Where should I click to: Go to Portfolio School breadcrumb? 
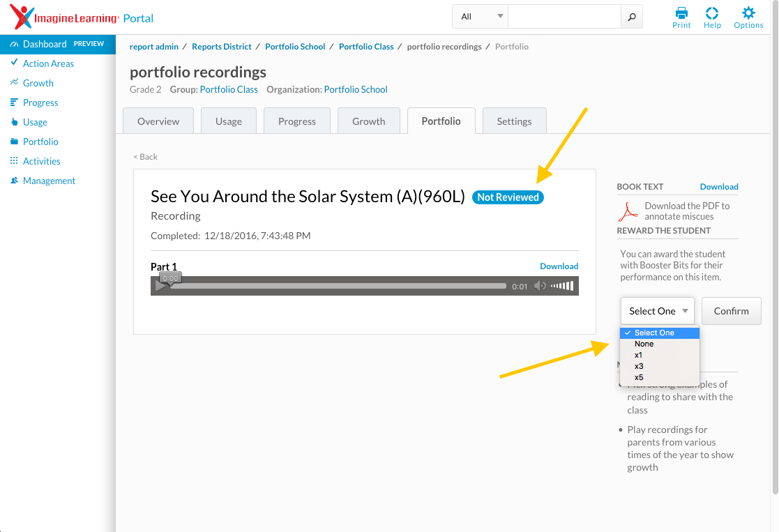tap(295, 47)
